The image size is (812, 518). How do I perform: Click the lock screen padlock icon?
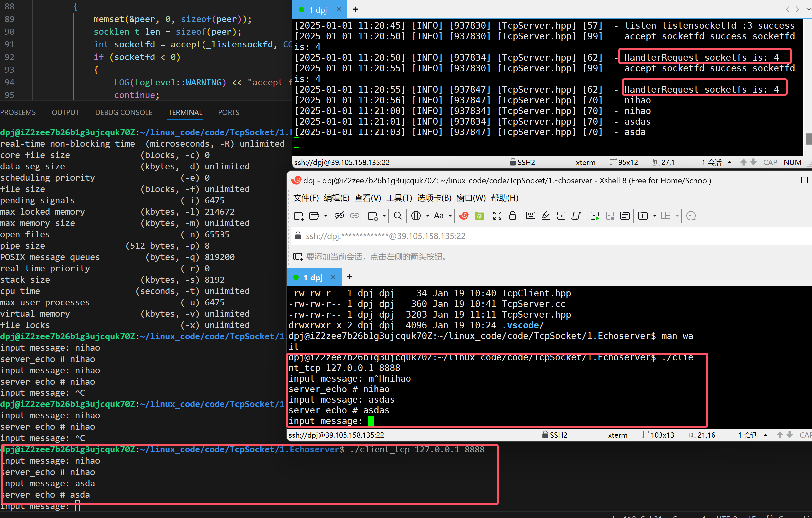[x=512, y=216]
